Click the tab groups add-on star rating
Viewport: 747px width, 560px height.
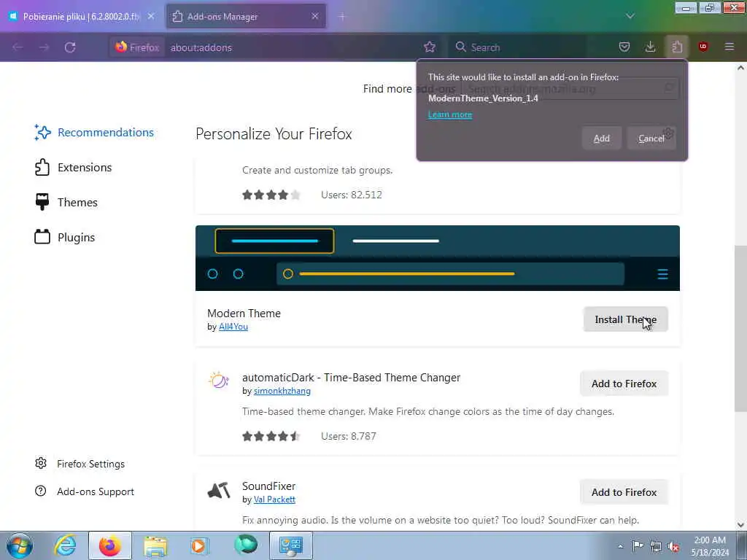[271, 195]
